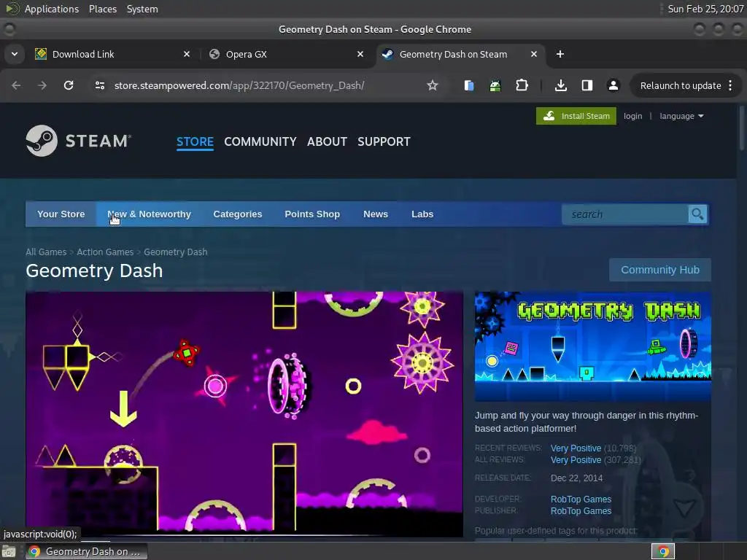Open the Chrome profile icon
The height and width of the screenshot is (560, 747).
click(x=613, y=85)
